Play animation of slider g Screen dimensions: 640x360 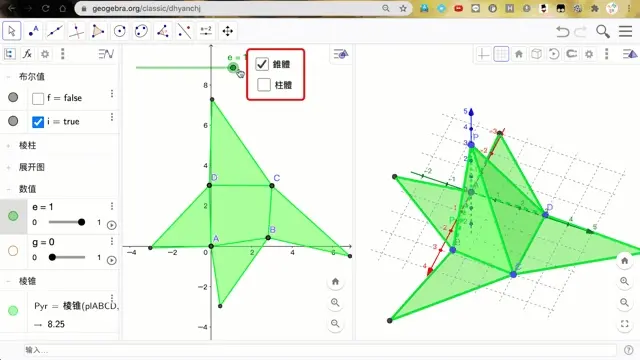[111, 260]
